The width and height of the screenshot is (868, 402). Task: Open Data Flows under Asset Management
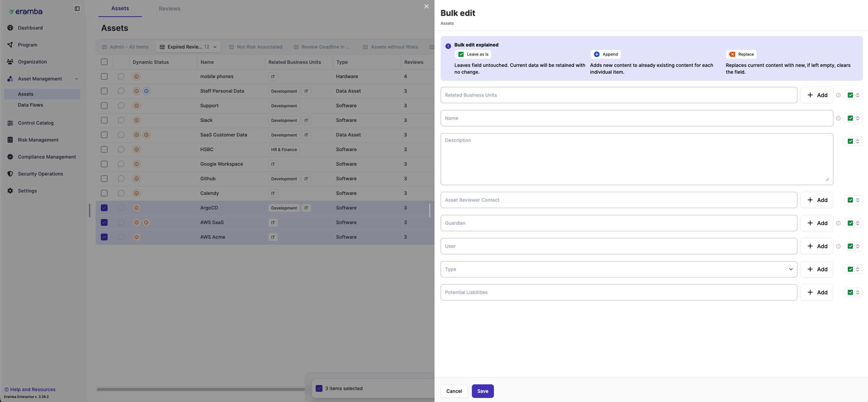pyautogui.click(x=30, y=105)
